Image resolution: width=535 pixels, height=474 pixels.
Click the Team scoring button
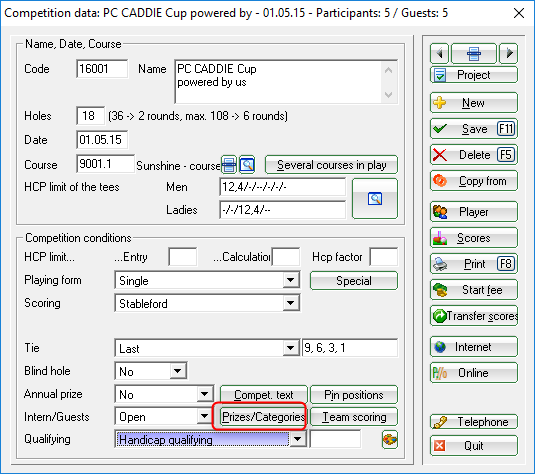coord(354,417)
